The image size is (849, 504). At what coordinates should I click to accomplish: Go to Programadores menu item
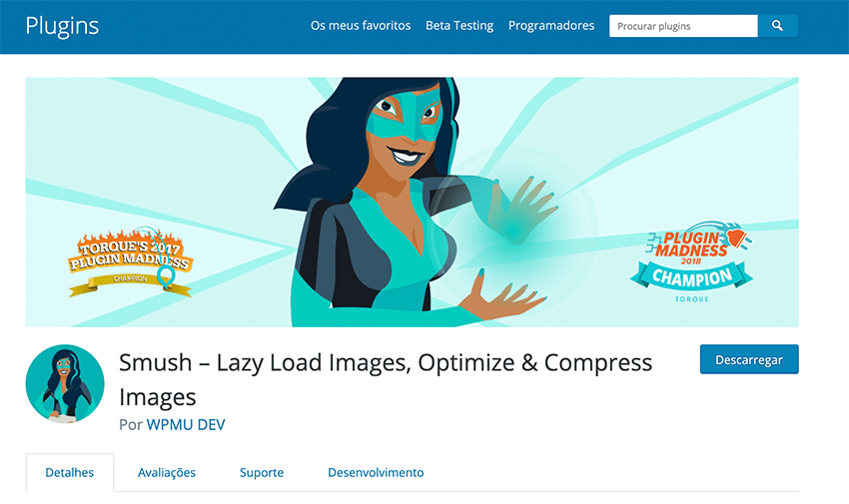[x=551, y=25]
